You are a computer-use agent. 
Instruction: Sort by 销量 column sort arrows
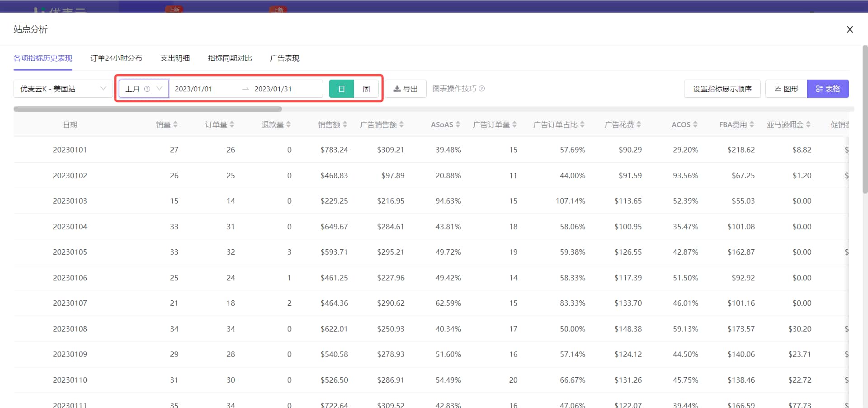[175, 124]
